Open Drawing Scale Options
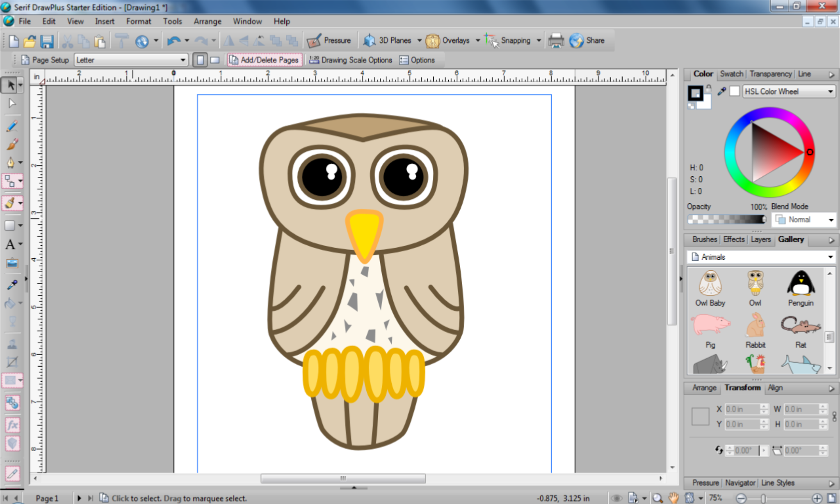840x504 pixels. pyautogui.click(x=351, y=60)
